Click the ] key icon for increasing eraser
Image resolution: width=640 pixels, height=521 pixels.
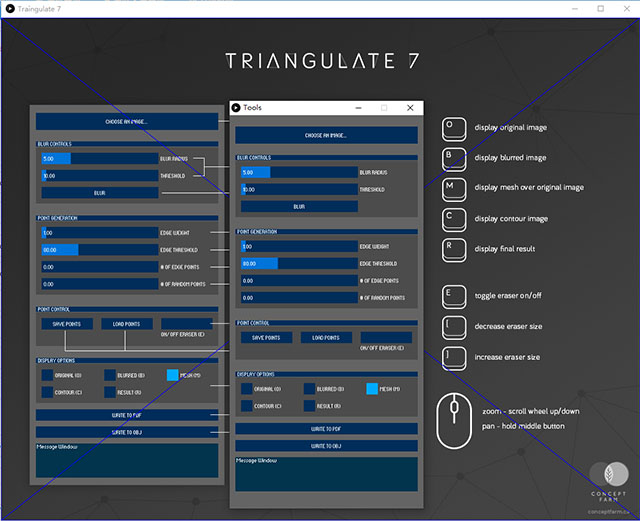[x=454, y=358]
